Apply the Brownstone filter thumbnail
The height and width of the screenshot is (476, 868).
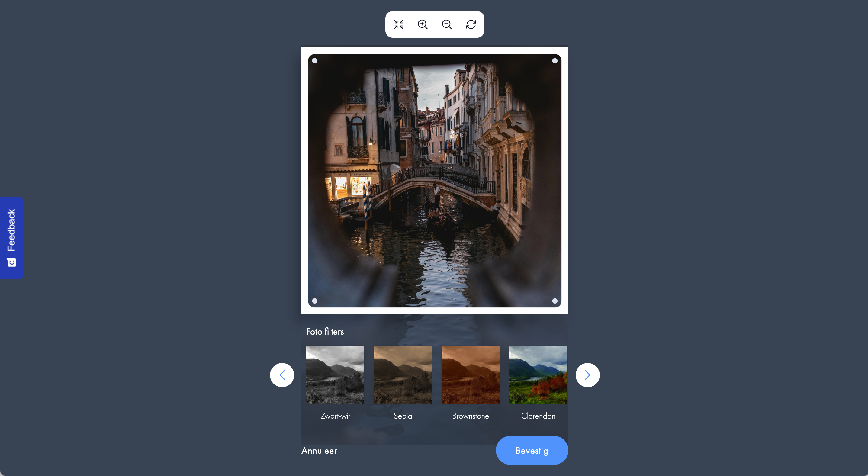[470, 375]
